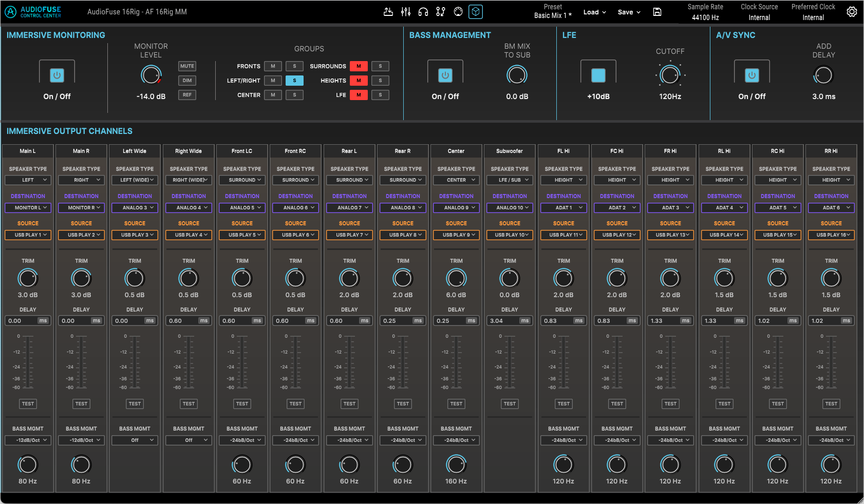The image size is (864, 504).
Task: Click the Front LC delay input field
Action: click(242, 321)
